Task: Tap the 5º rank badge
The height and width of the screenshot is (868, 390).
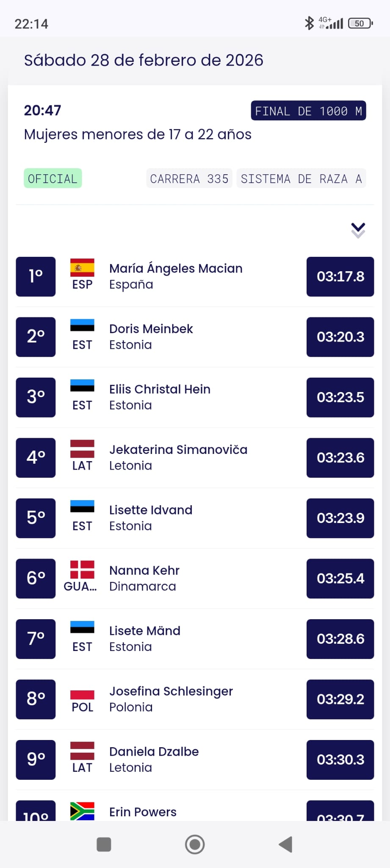Action: point(36,518)
